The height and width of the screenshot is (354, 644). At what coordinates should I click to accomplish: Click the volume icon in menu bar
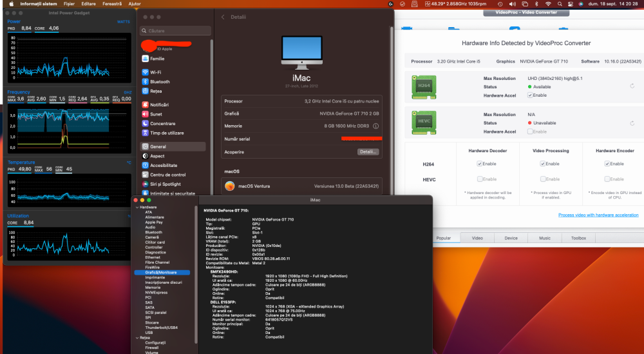(513, 4)
